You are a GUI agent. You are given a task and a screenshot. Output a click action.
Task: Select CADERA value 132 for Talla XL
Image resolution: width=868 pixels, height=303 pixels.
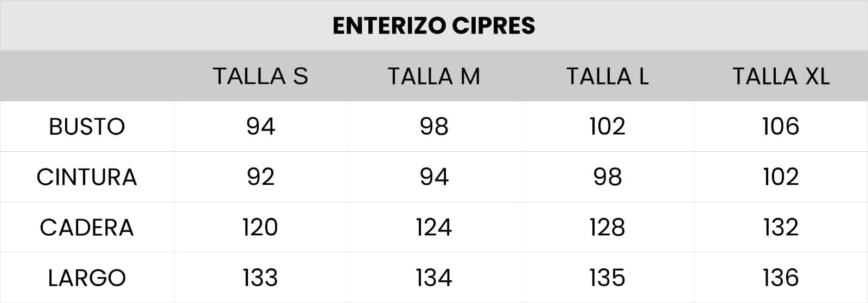click(781, 227)
